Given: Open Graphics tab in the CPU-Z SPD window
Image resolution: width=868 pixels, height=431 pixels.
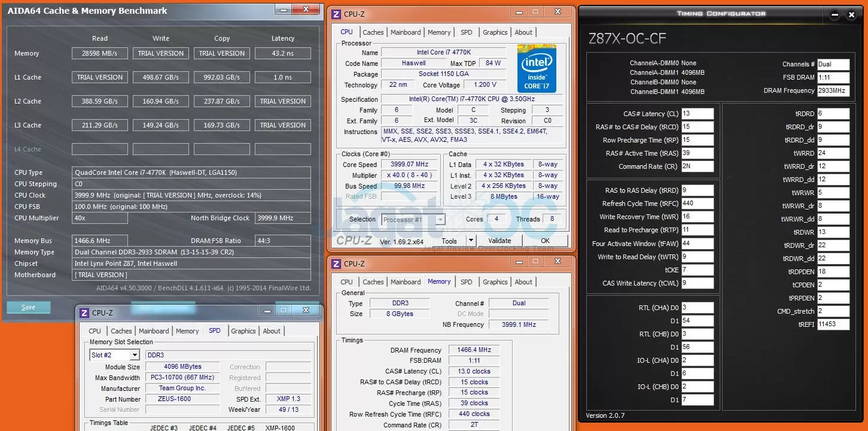Looking at the screenshot, I should (x=243, y=331).
